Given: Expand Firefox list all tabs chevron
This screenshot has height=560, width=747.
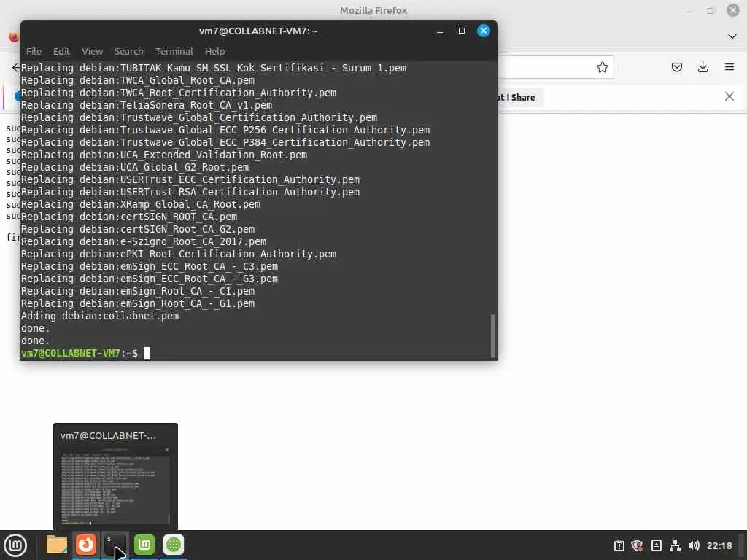Looking at the screenshot, I should coord(732,36).
